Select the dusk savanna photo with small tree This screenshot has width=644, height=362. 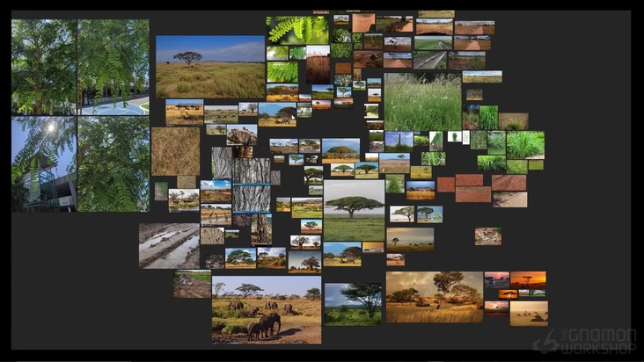coord(410,239)
